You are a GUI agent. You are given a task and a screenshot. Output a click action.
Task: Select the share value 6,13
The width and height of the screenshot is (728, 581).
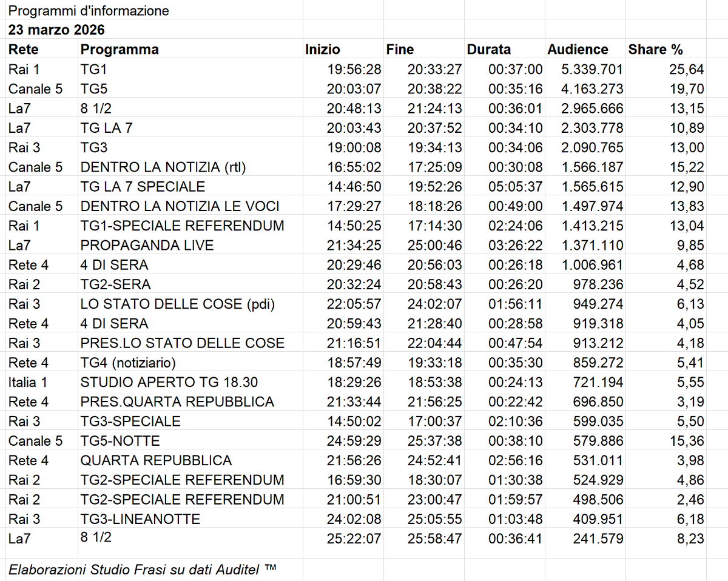(691, 304)
